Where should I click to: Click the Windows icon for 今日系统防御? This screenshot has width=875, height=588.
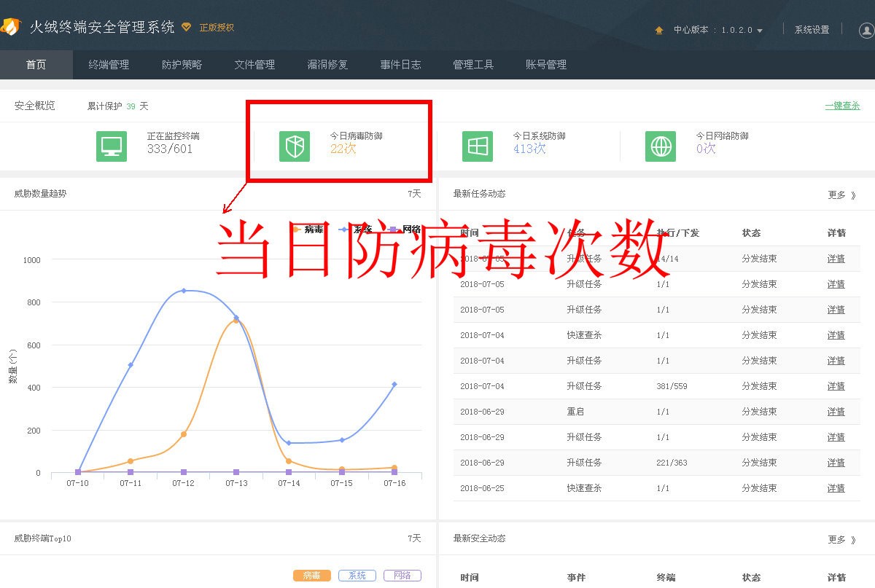(x=478, y=146)
